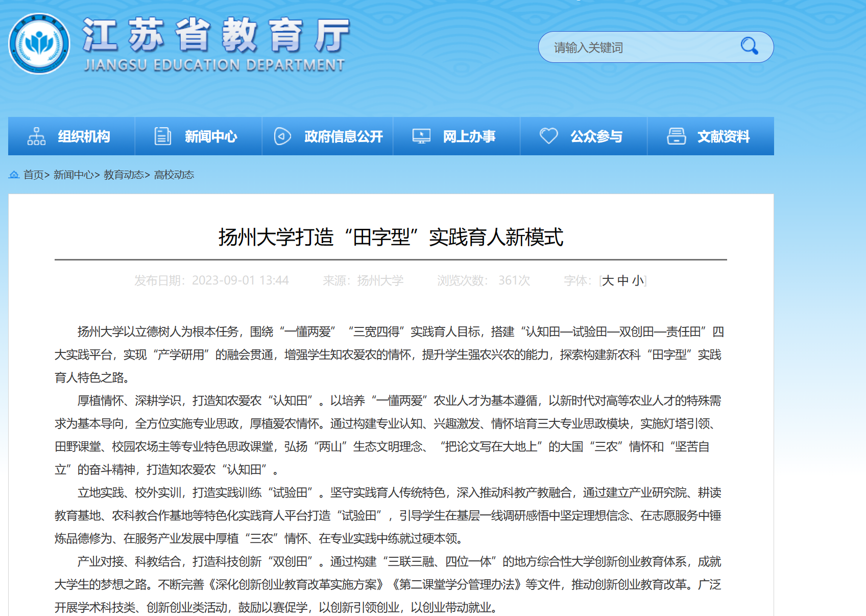Click the 新闻中心 document icon
The image size is (866, 616).
click(x=162, y=136)
